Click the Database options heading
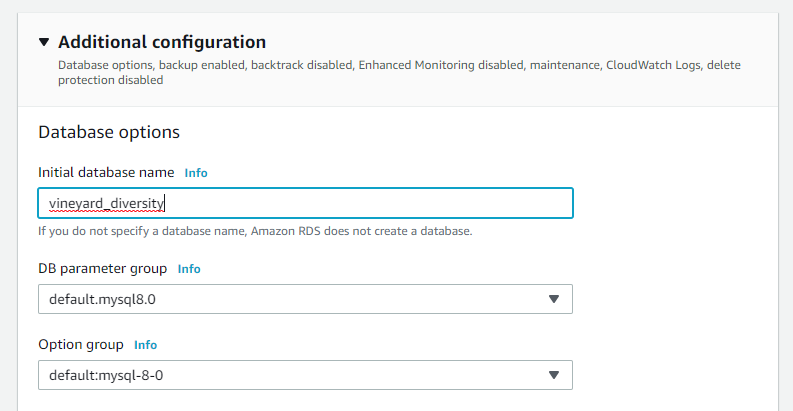 pos(109,132)
